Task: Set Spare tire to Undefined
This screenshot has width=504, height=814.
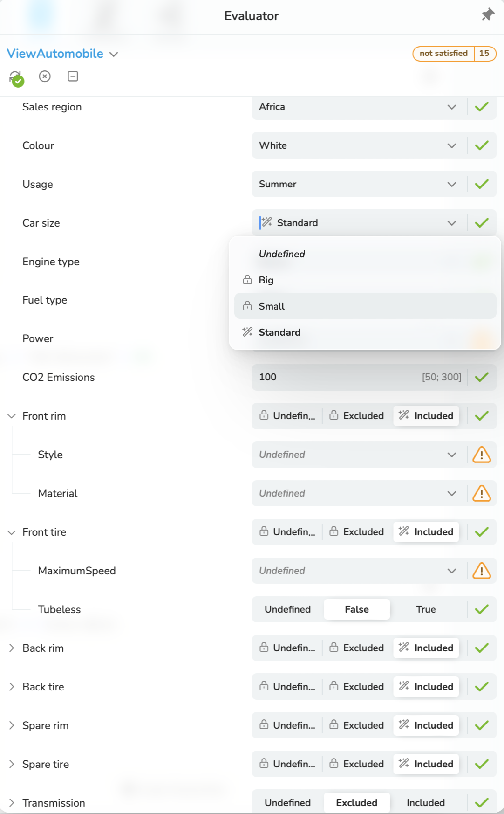Action: click(288, 764)
